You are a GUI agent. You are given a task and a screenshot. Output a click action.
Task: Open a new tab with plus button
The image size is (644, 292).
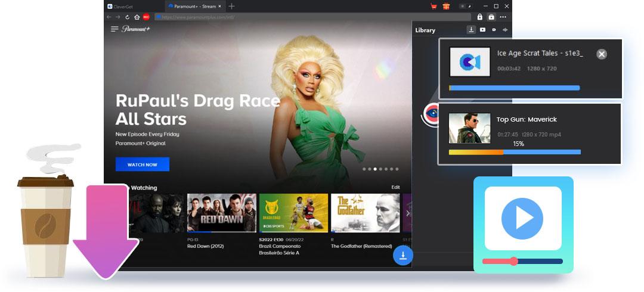click(x=231, y=6)
